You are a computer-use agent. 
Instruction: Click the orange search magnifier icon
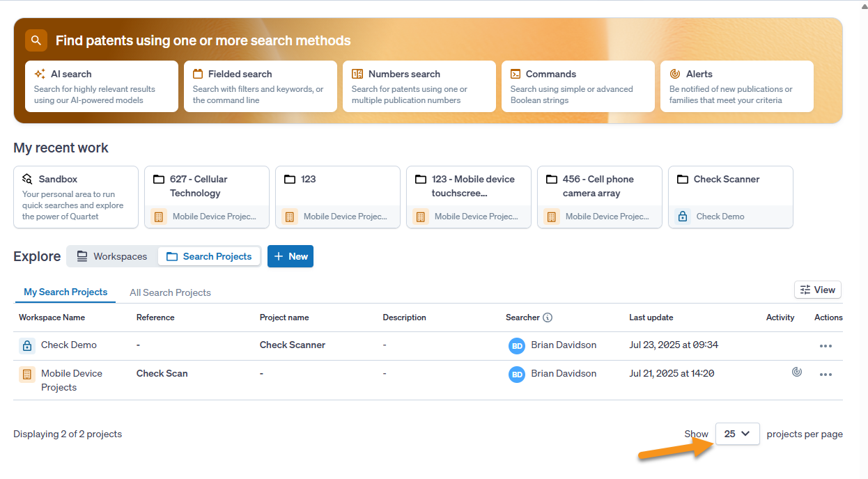(x=36, y=40)
